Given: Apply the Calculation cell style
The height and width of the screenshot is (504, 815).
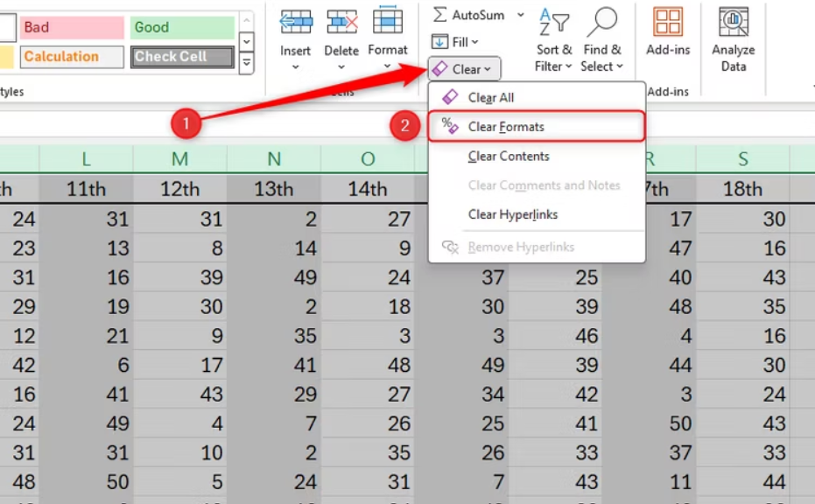Looking at the screenshot, I should 71,57.
